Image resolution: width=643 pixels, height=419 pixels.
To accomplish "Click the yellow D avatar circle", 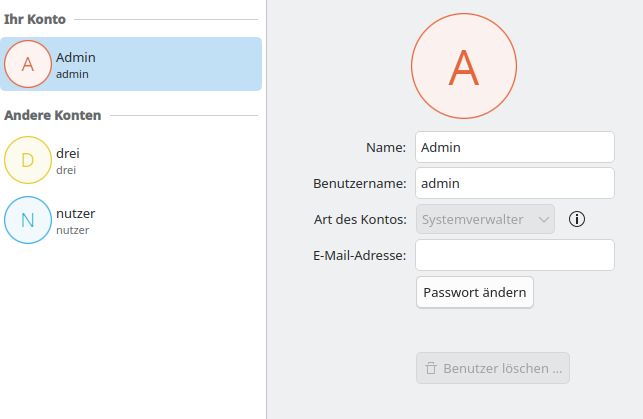I will click(x=28, y=160).
